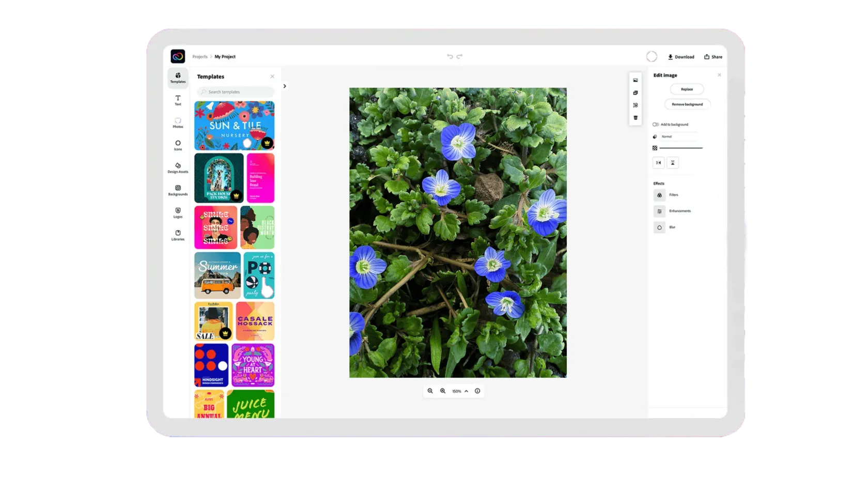Choose the Sun & Tile Nursery template

[x=234, y=126]
